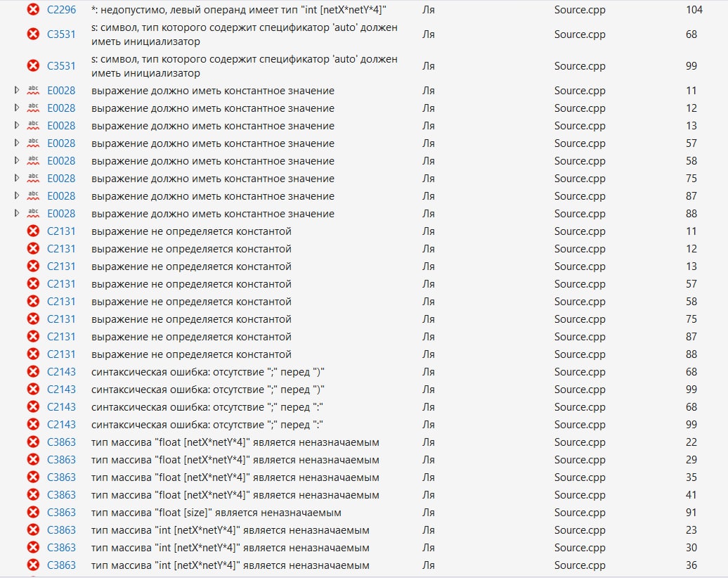This screenshot has height=578, width=728.
Task: Click the abc squiggle icon for E0028 line 57
Action: coord(33,143)
